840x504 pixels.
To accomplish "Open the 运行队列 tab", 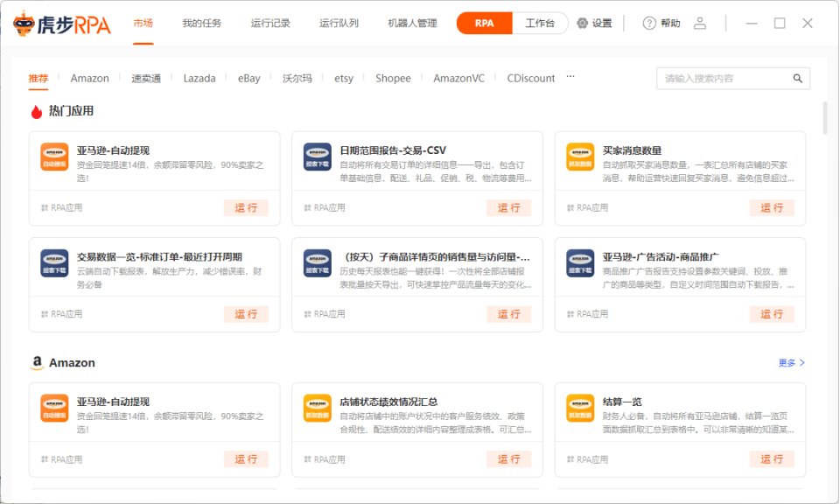I will [x=339, y=23].
